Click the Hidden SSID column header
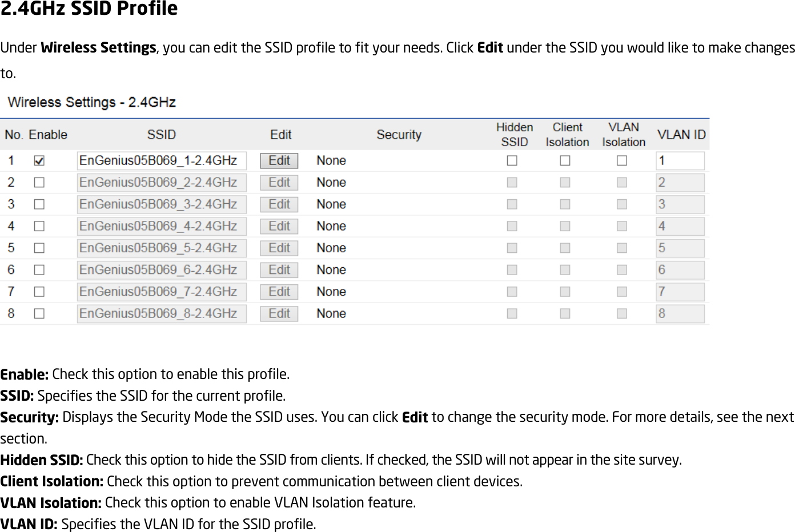 pyautogui.click(x=515, y=135)
